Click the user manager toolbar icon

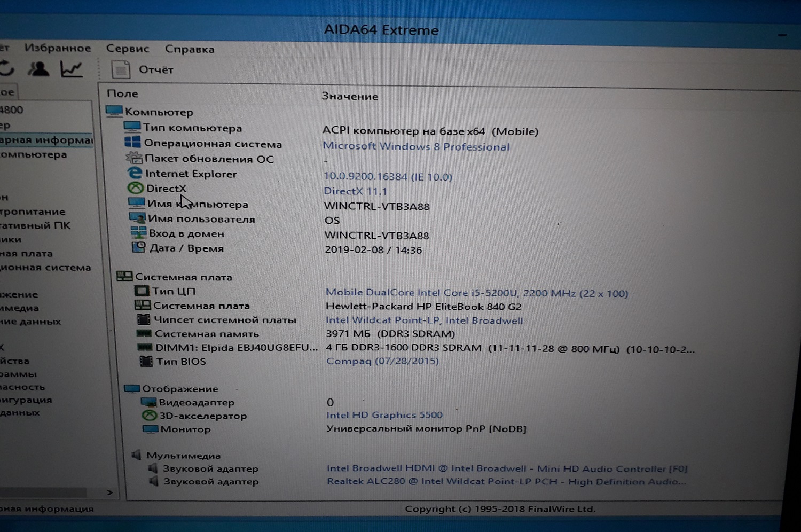point(38,68)
